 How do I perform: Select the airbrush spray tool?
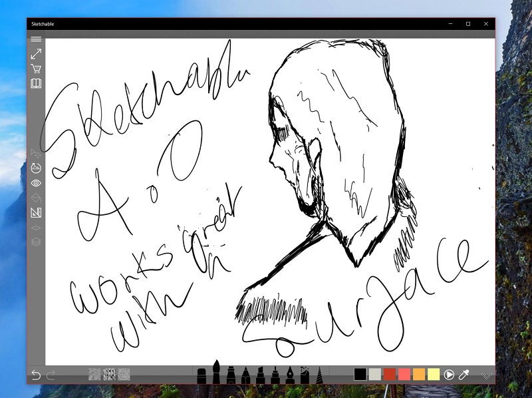pos(305,375)
